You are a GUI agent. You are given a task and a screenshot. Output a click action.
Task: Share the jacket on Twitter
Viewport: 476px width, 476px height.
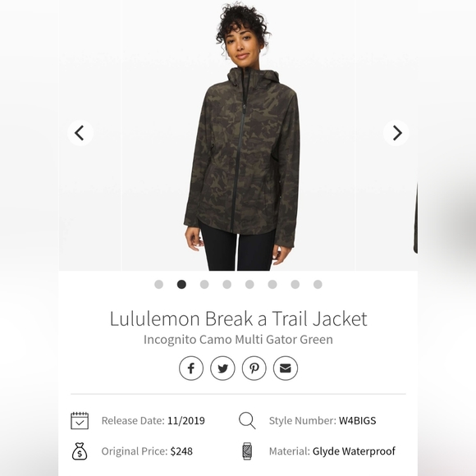tap(222, 368)
